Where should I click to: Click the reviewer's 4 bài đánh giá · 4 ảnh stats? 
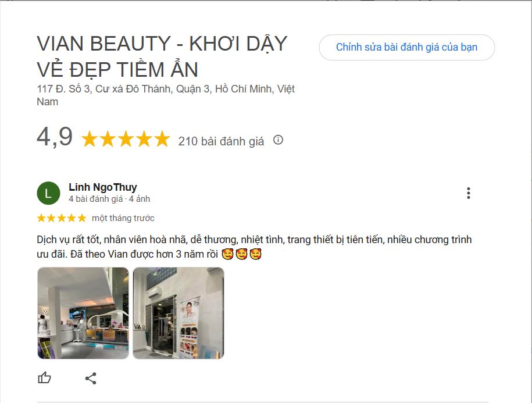pyautogui.click(x=109, y=199)
